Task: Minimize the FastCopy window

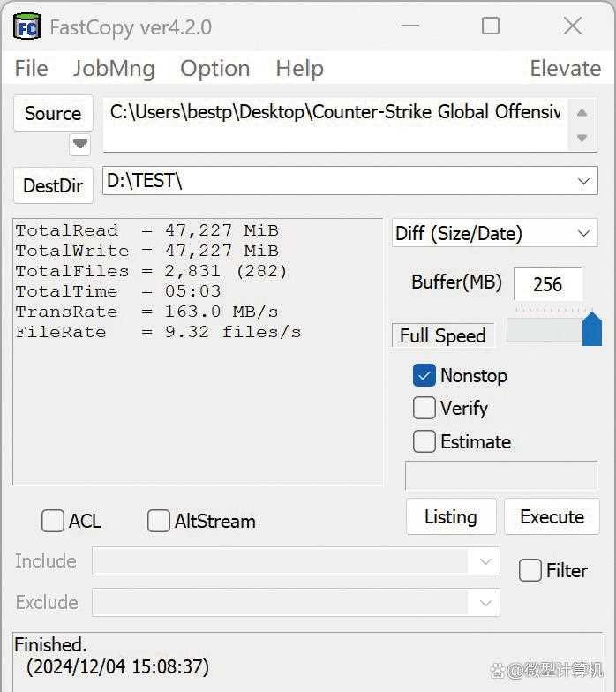Action: pos(409,26)
